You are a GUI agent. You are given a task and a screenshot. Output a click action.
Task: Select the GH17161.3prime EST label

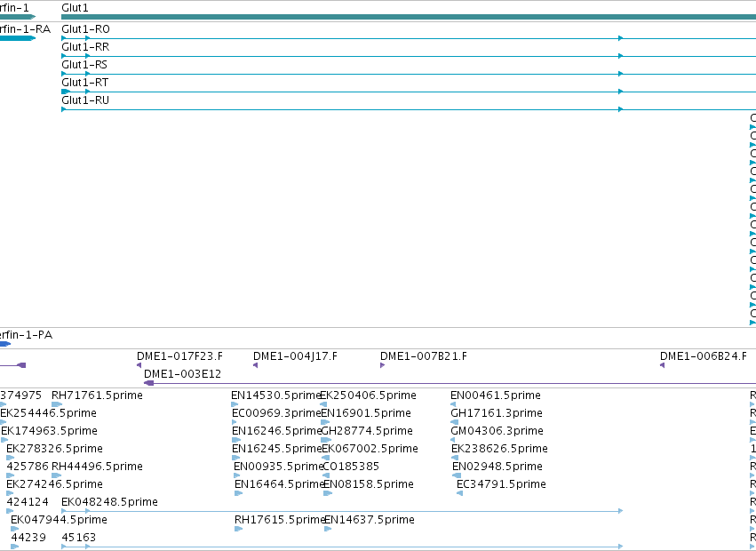pos(497,413)
